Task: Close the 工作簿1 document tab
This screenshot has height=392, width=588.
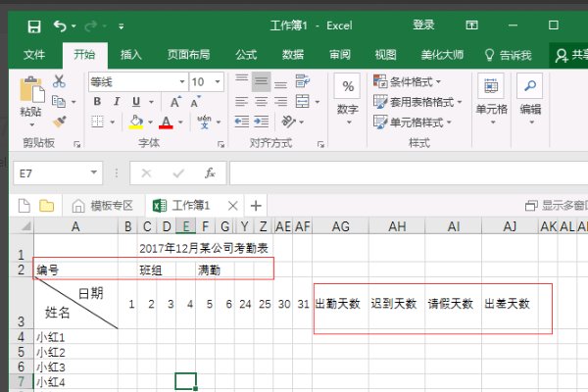Action: [x=233, y=206]
